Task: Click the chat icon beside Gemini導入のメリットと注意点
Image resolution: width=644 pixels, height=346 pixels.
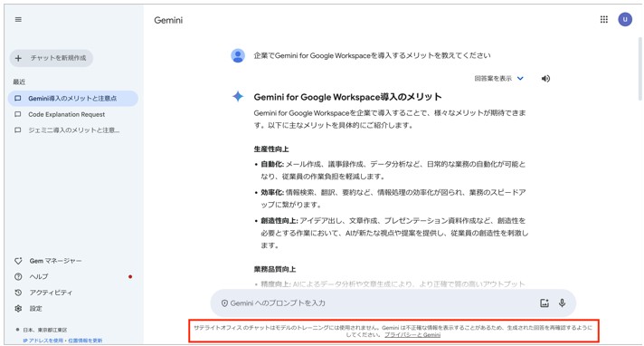Action: coord(18,99)
